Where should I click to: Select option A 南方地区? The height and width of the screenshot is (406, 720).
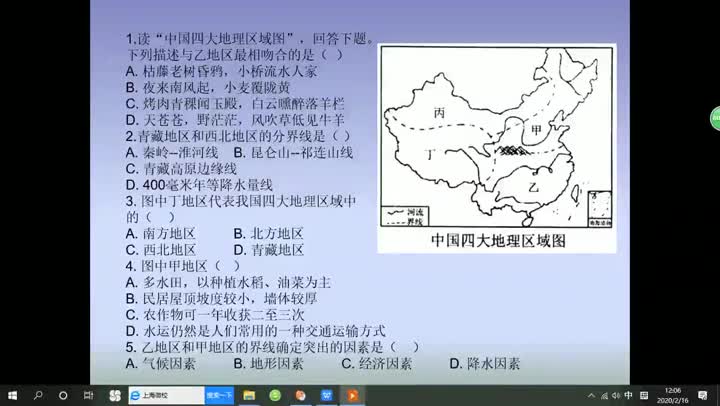pyautogui.click(x=160, y=234)
